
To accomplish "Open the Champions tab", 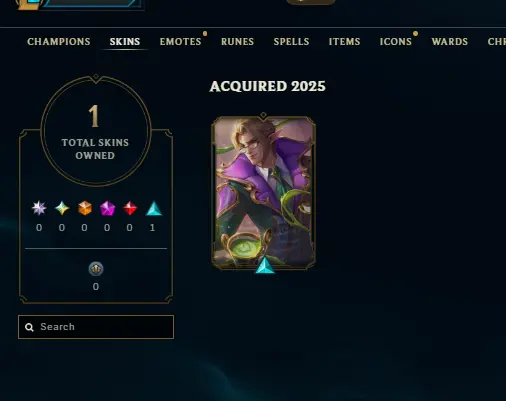I will 59,42.
